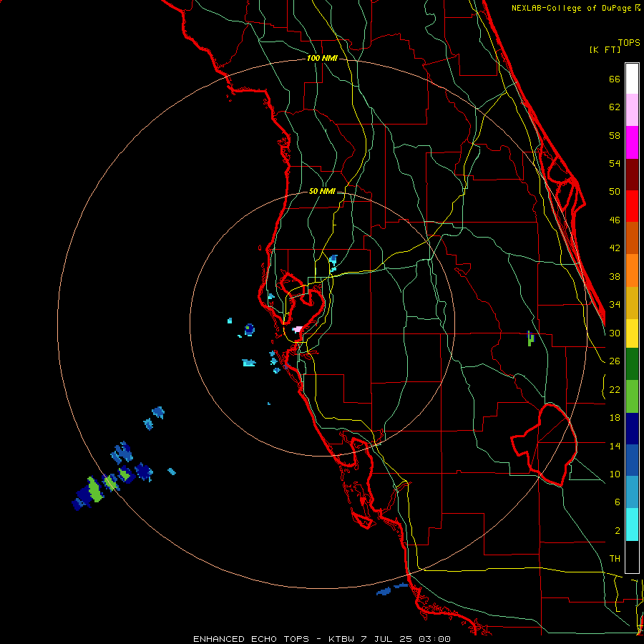Click the bright yellow legend swatch
644x644 pixels.
tap(632, 333)
